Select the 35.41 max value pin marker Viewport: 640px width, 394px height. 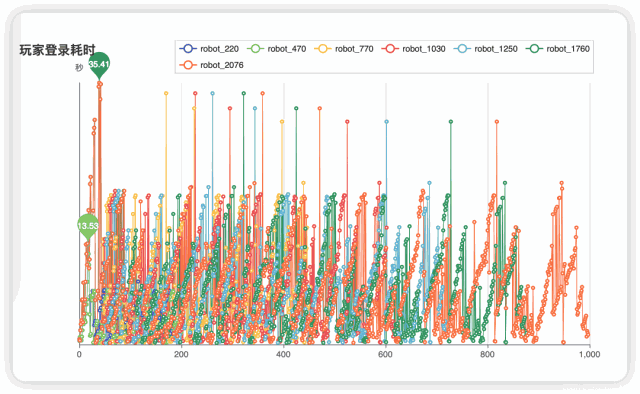(99, 66)
